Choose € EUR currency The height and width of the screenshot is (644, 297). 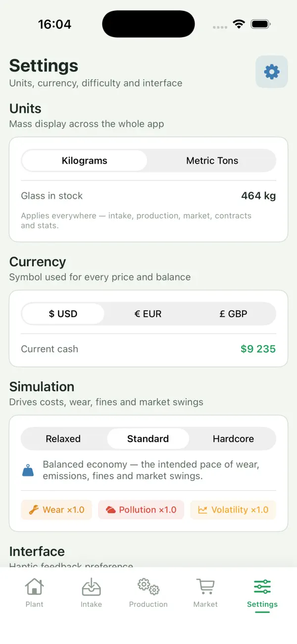148,314
